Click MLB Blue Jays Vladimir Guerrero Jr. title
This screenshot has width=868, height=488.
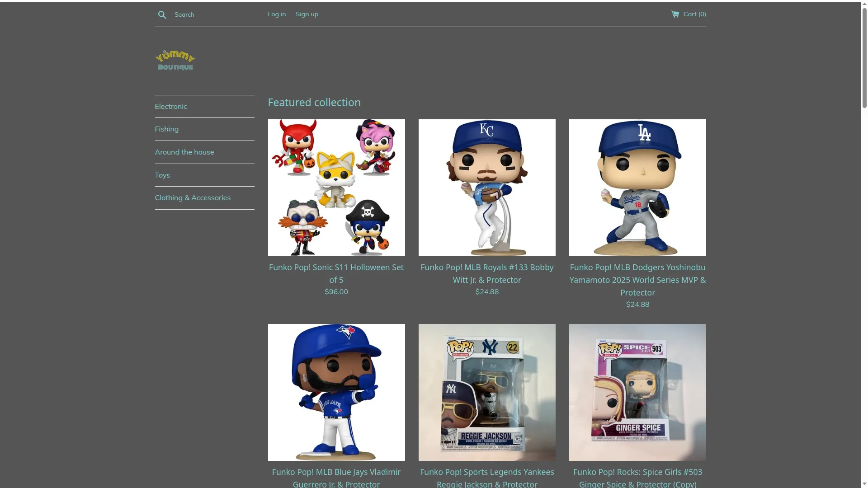coord(336,478)
